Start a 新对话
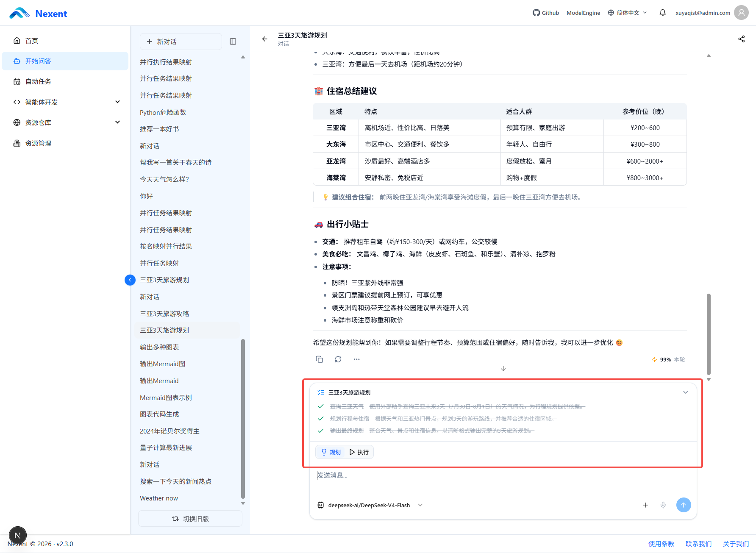 coord(181,42)
